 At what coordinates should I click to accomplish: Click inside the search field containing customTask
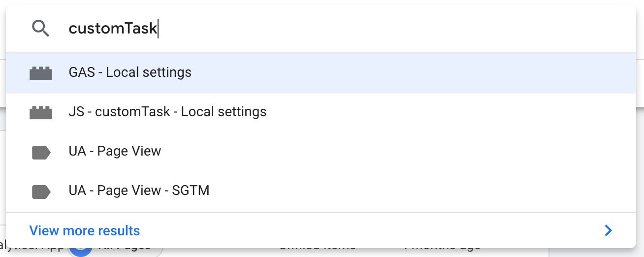click(x=345, y=29)
